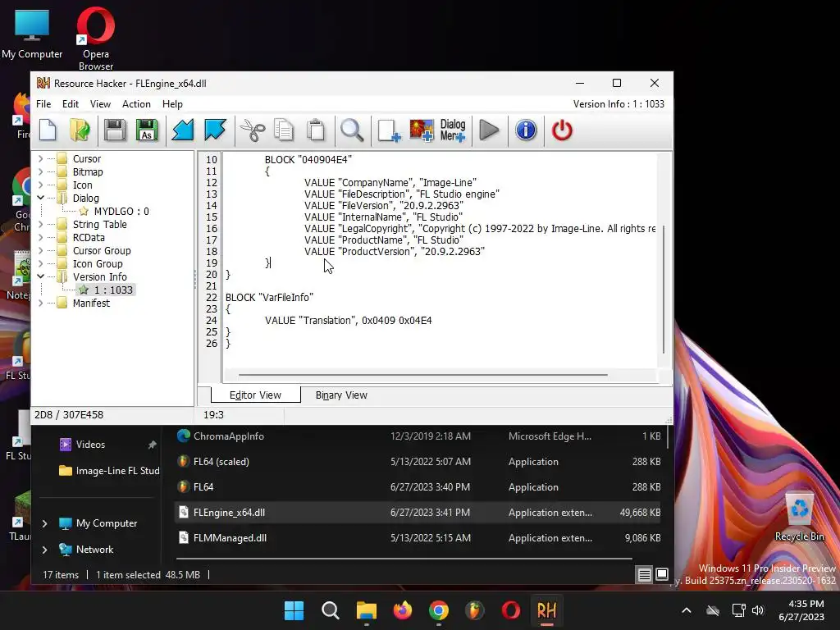Expand the Icon Group tree node
840x630 pixels.
41,263
